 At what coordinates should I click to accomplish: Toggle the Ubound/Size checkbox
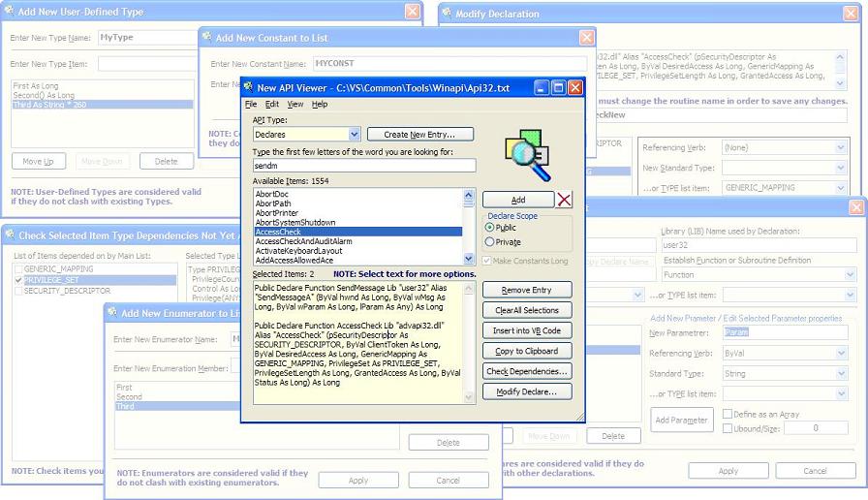point(728,428)
